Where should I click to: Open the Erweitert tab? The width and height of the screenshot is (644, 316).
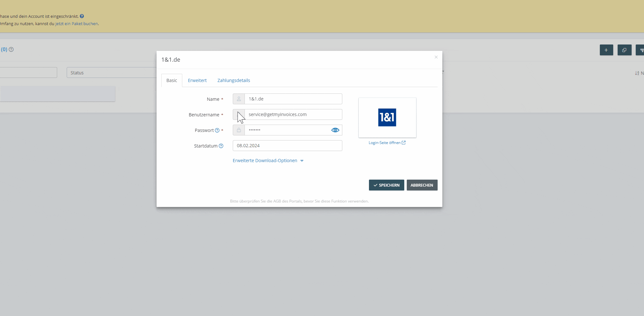click(x=197, y=80)
